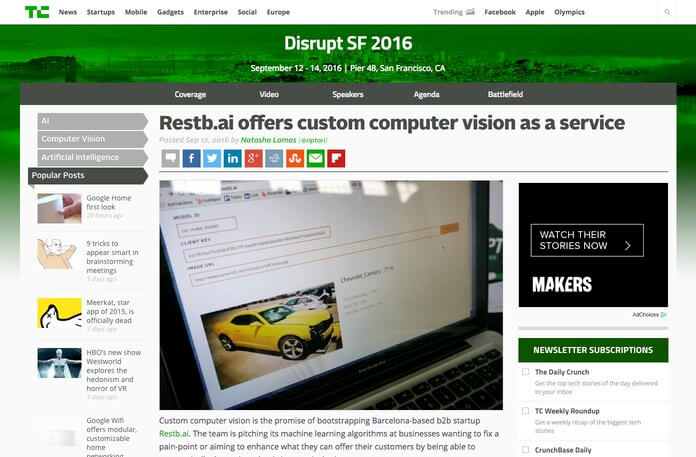The image size is (696, 457).
Task: Switch to the Speakers tab
Action: tap(348, 94)
